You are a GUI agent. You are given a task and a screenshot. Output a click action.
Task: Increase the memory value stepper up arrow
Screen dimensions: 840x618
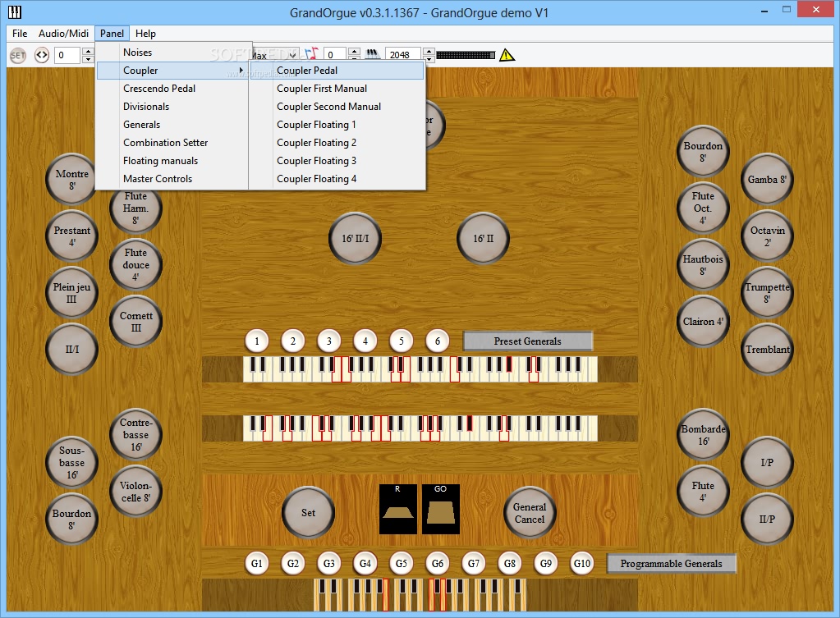(x=88, y=51)
